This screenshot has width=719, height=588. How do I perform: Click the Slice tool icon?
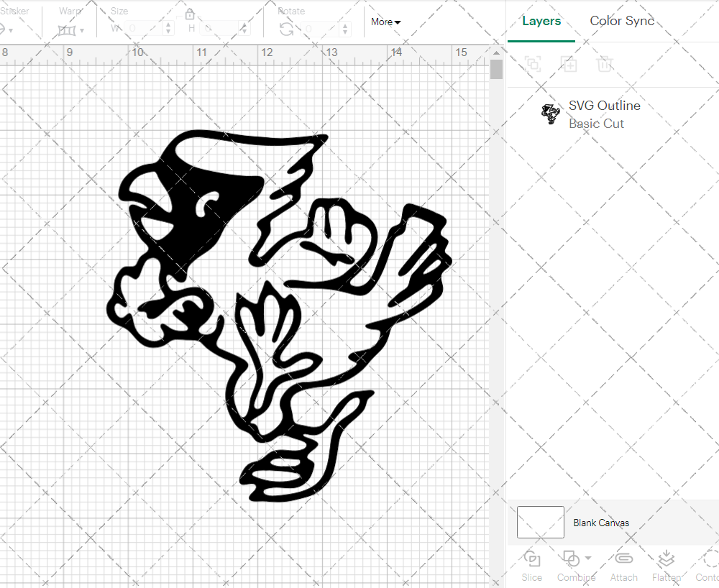pos(532,560)
